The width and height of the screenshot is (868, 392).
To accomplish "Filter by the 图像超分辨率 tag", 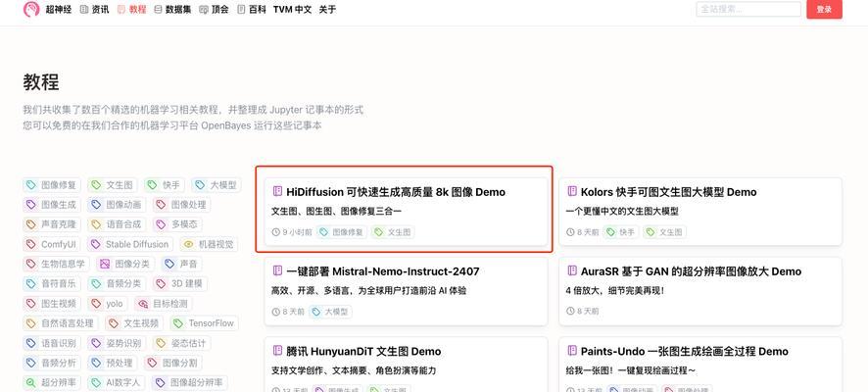I will pyautogui.click(x=189, y=382).
